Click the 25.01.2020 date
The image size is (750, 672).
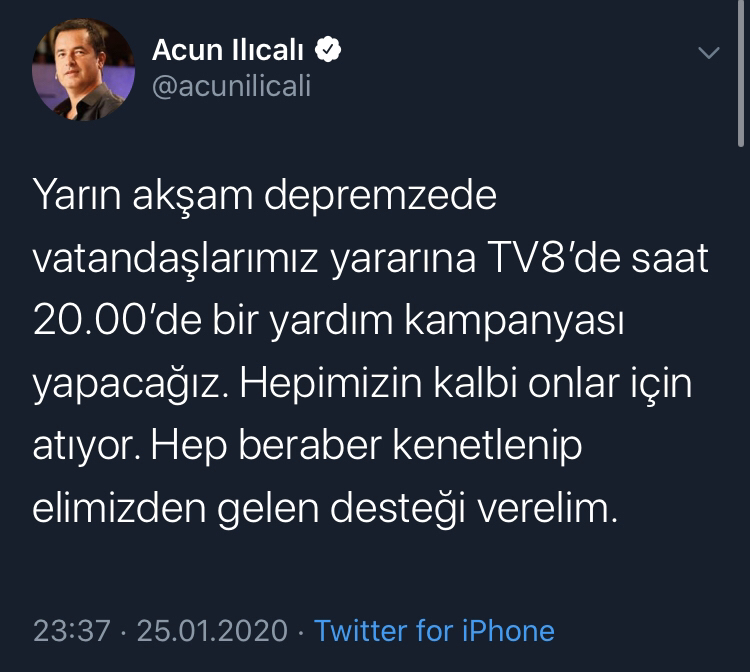pos(212,630)
